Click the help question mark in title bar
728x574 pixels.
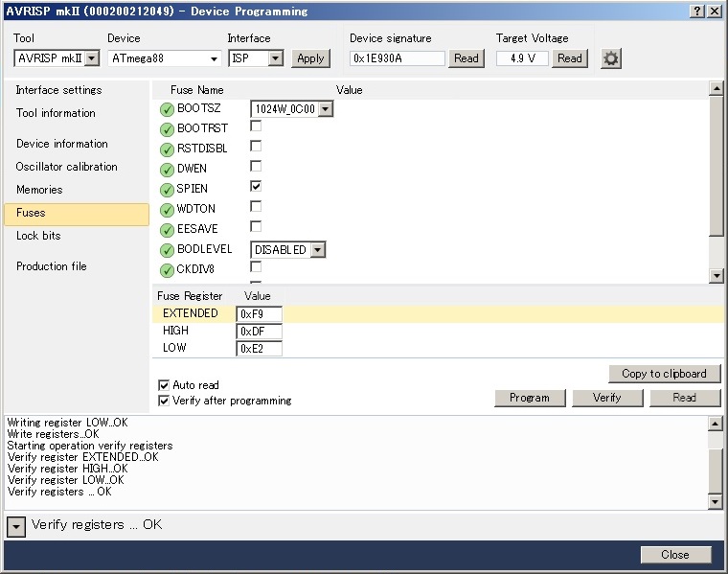pyautogui.click(x=697, y=11)
